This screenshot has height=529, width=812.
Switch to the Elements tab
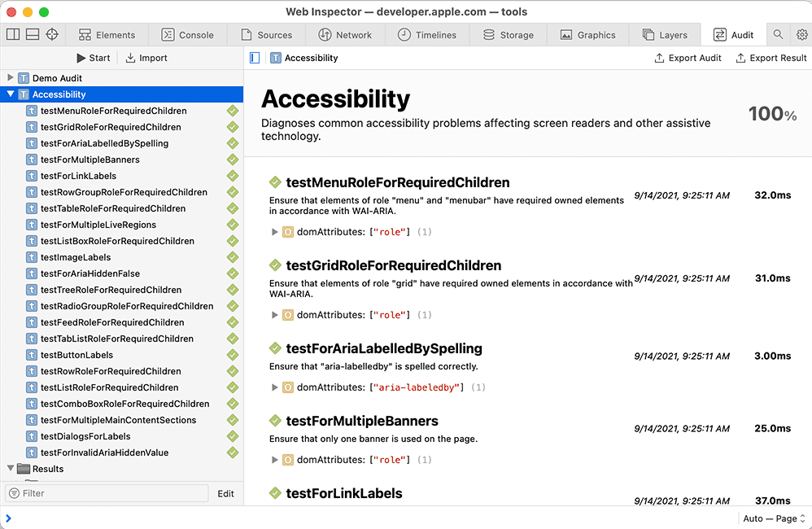pos(107,35)
